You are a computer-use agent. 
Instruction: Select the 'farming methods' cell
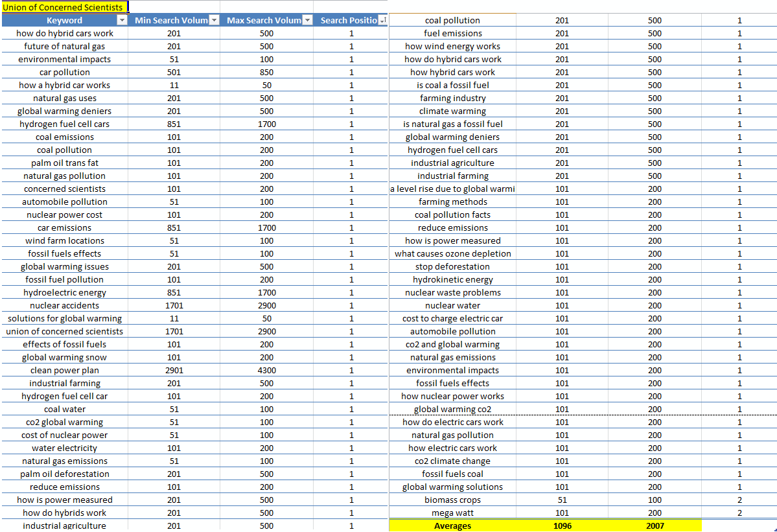452,202
